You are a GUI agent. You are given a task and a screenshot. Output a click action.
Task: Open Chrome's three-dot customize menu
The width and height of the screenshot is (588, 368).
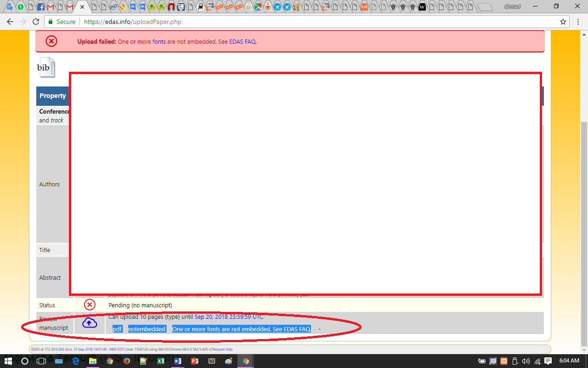(577, 21)
